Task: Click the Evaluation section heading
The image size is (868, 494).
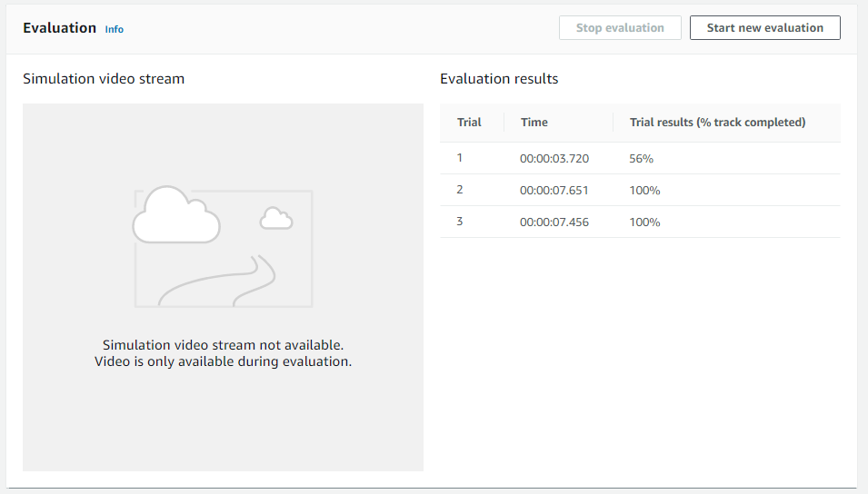Action: coord(60,27)
